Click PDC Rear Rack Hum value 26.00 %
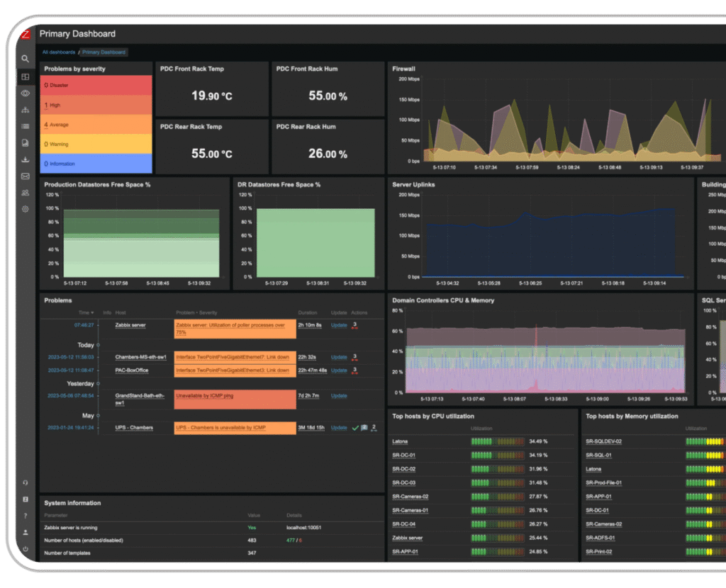Viewport: 726px width, 588px height. pos(328,154)
